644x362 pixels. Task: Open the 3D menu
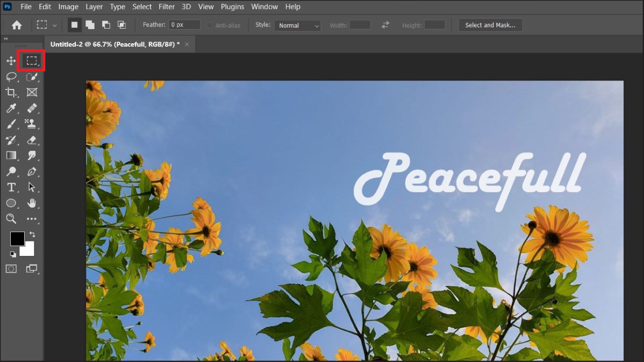point(186,7)
